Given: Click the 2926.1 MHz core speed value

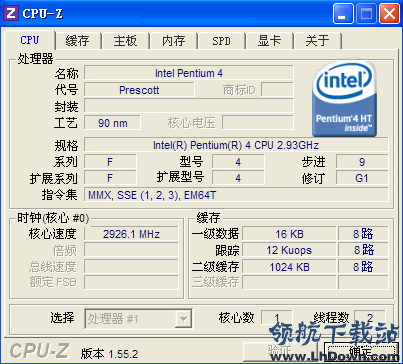Looking at the screenshot, I should point(131,234).
